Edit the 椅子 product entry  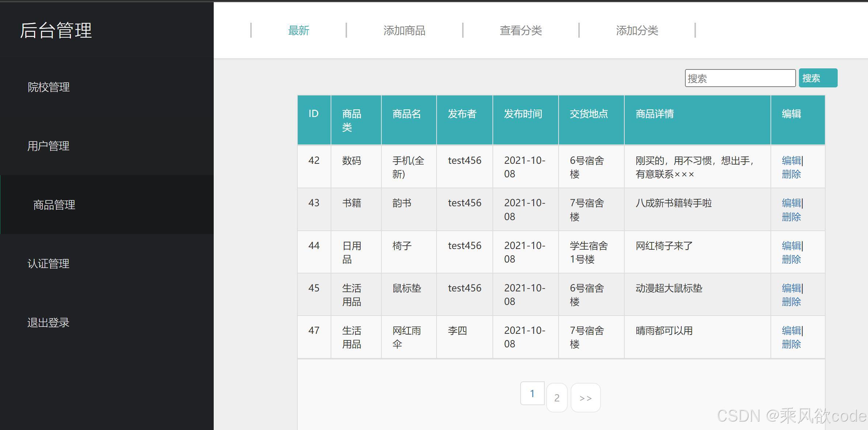(790, 246)
